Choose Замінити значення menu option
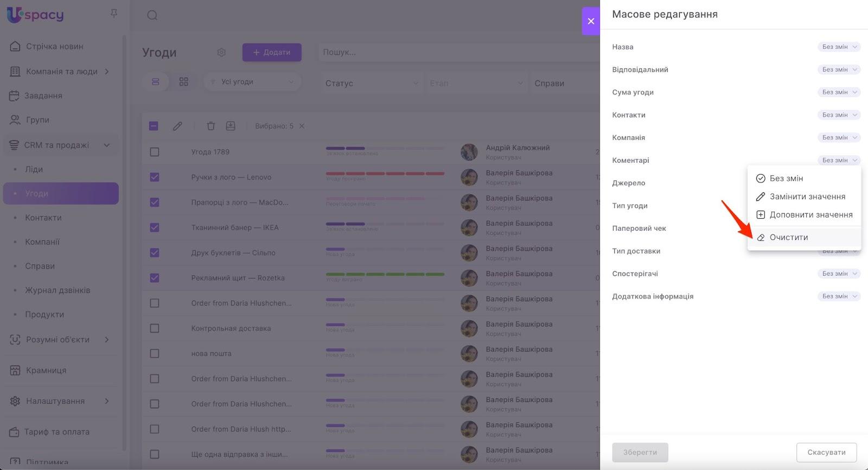This screenshot has height=470, width=868. (807, 196)
